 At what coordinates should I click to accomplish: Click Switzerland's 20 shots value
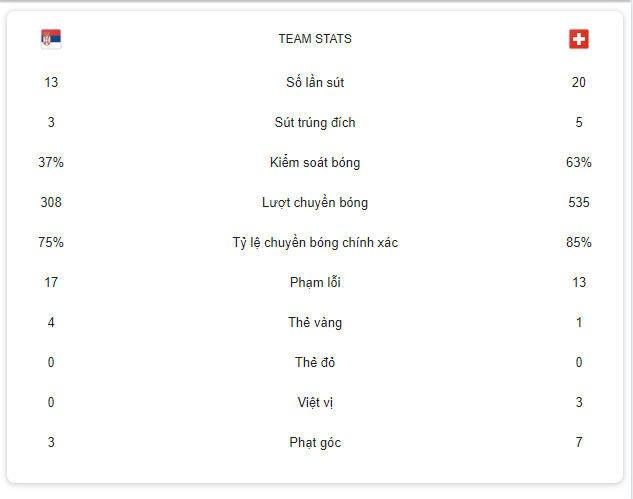tap(579, 82)
